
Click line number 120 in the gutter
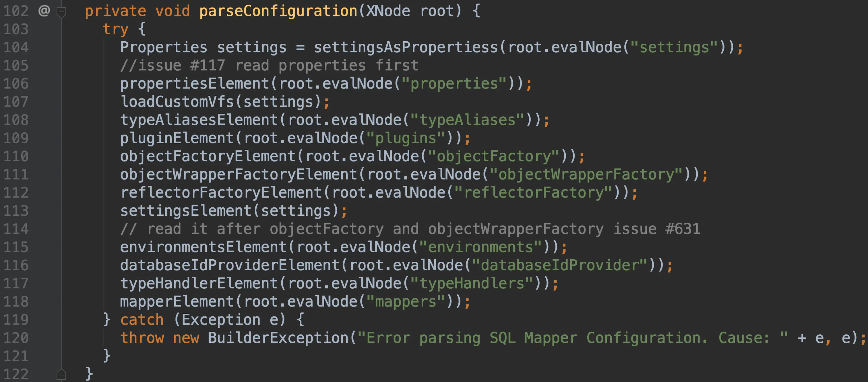16,338
